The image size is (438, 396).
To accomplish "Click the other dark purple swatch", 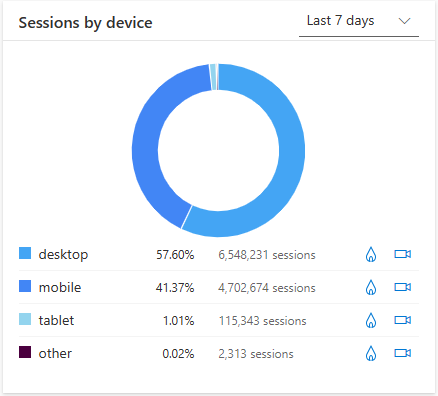I will 25,352.
